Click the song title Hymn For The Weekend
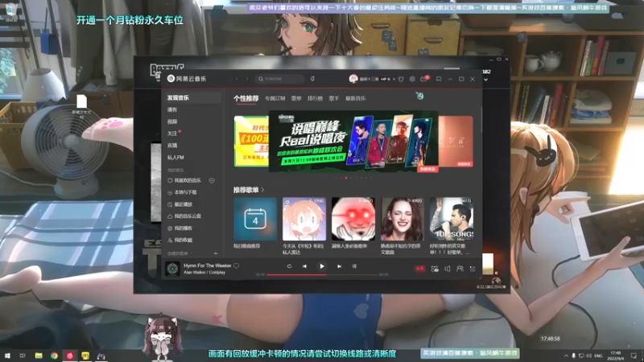The image size is (644, 362). point(208,265)
